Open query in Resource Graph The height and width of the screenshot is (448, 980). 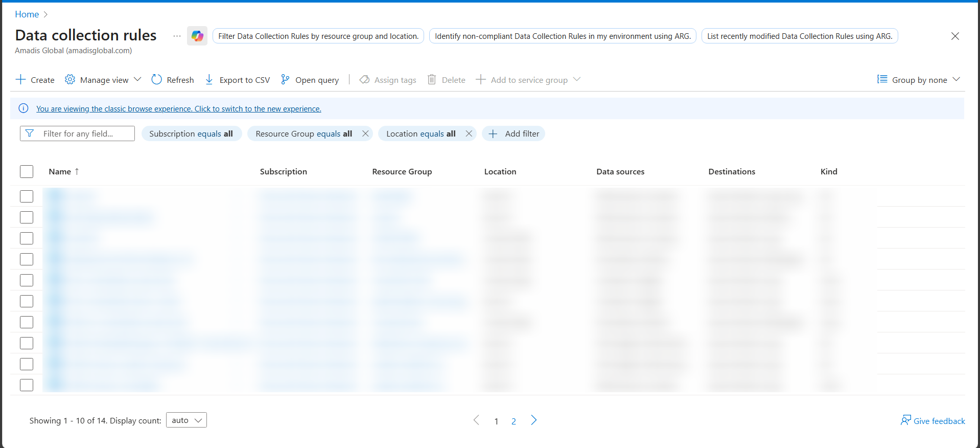tap(310, 80)
